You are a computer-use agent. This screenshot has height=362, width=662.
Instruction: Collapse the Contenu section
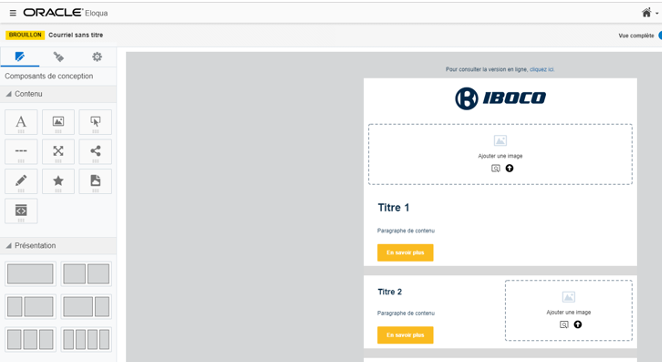(x=8, y=94)
